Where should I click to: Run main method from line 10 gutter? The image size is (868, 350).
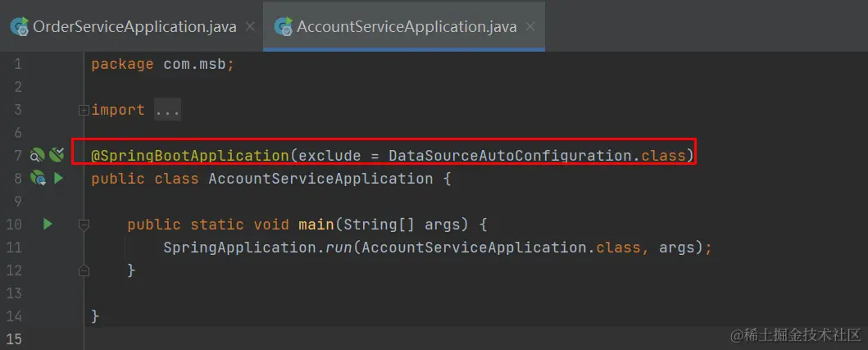[48, 225]
